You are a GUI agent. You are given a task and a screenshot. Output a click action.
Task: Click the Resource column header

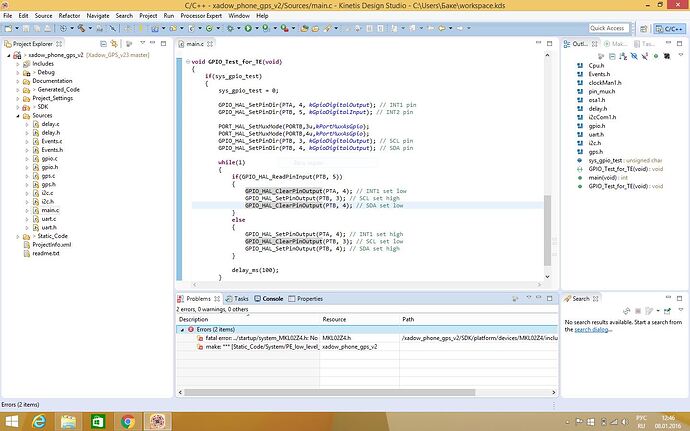click(360, 319)
